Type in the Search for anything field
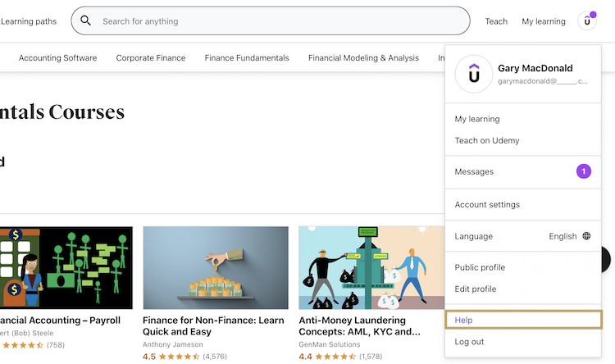The height and width of the screenshot is (364, 615). (x=279, y=21)
